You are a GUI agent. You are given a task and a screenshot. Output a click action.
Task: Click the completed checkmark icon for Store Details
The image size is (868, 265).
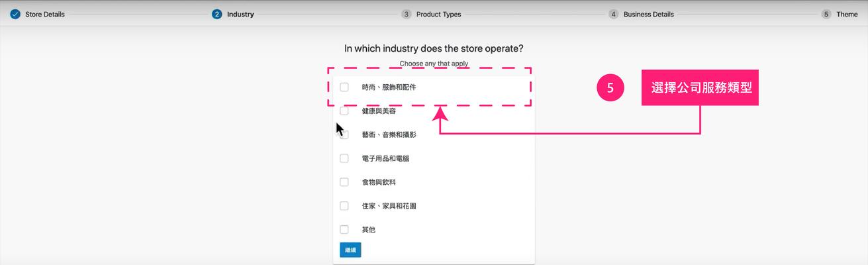(15, 14)
